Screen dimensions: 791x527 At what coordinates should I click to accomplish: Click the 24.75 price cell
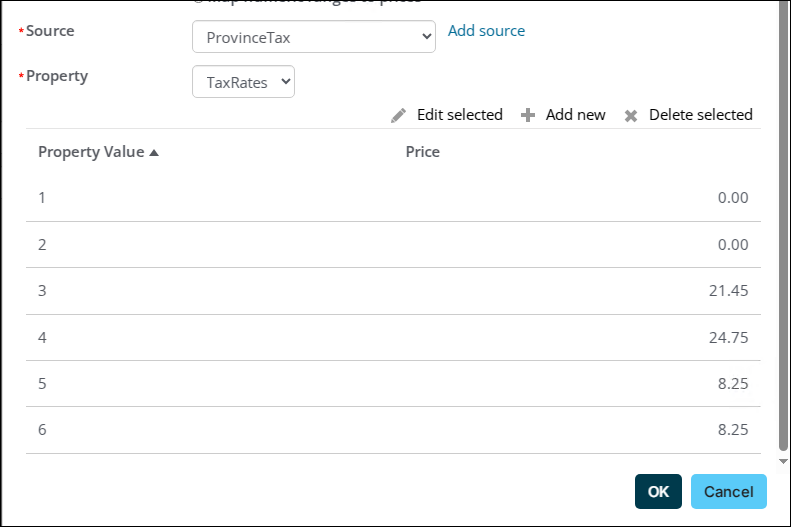click(728, 338)
